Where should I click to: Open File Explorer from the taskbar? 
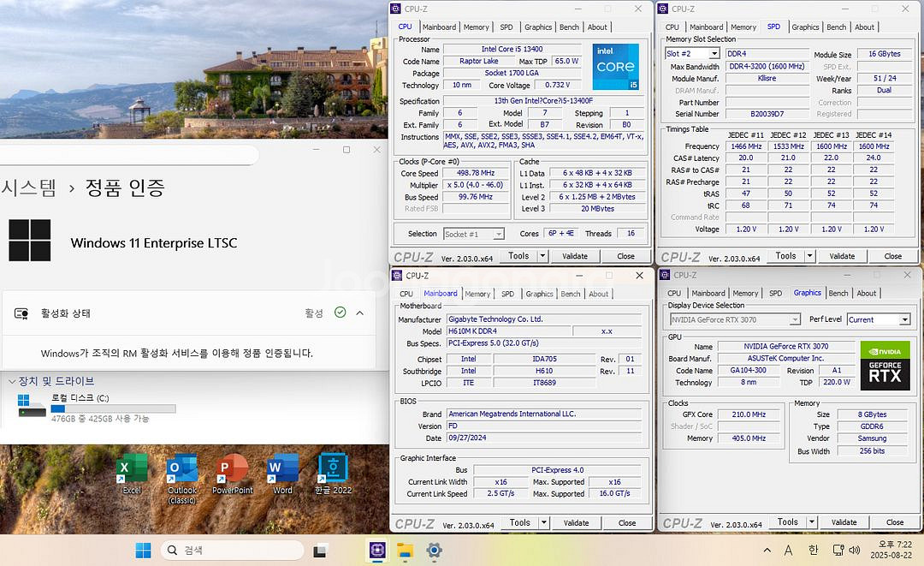click(405, 550)
